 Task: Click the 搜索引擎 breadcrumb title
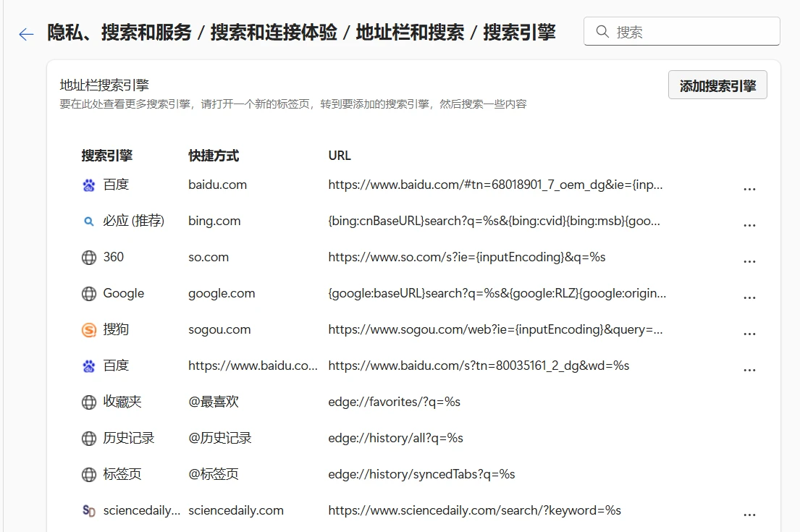click(x=519, y=32)
